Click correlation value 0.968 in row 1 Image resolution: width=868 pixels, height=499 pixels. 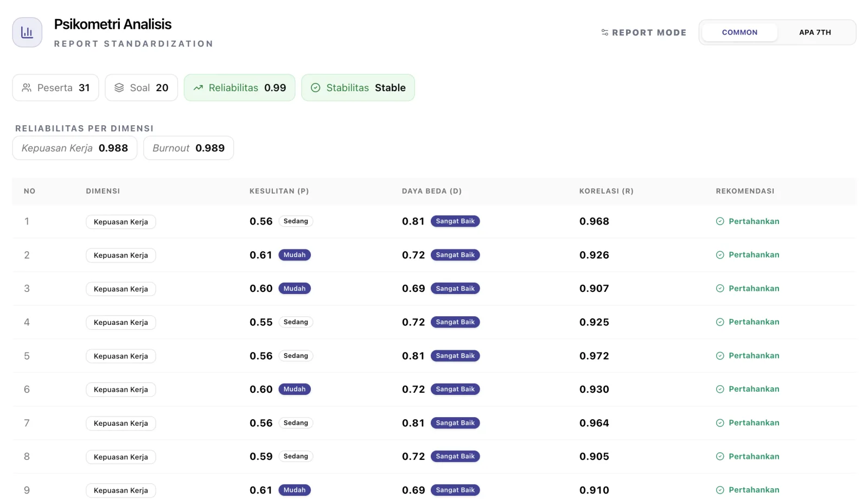click(594, 221)
